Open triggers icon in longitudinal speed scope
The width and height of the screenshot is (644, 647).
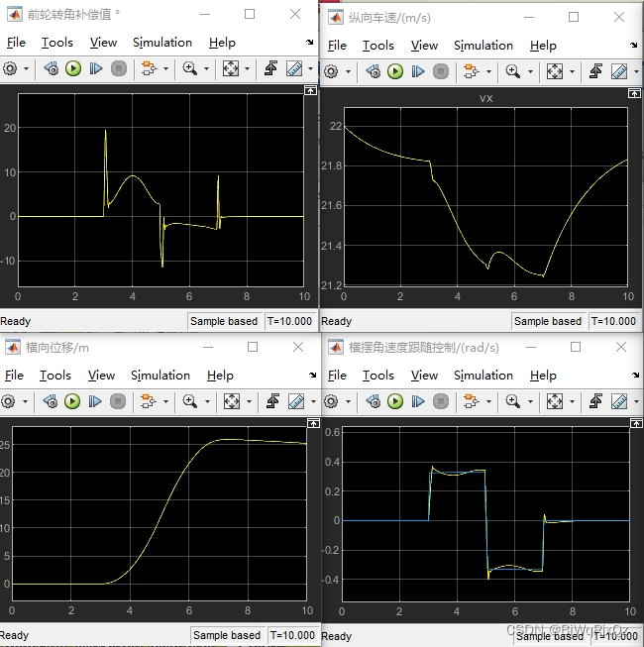point(595,71)
